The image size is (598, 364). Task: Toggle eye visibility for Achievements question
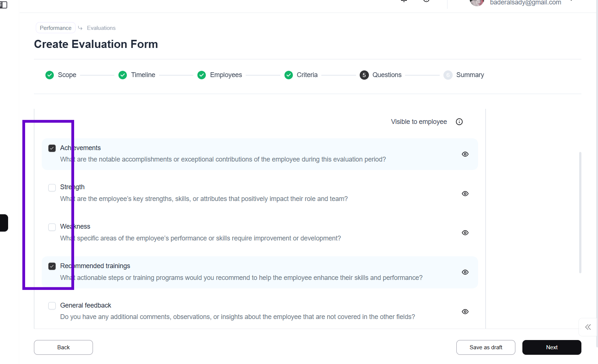[x=465, y=154]
